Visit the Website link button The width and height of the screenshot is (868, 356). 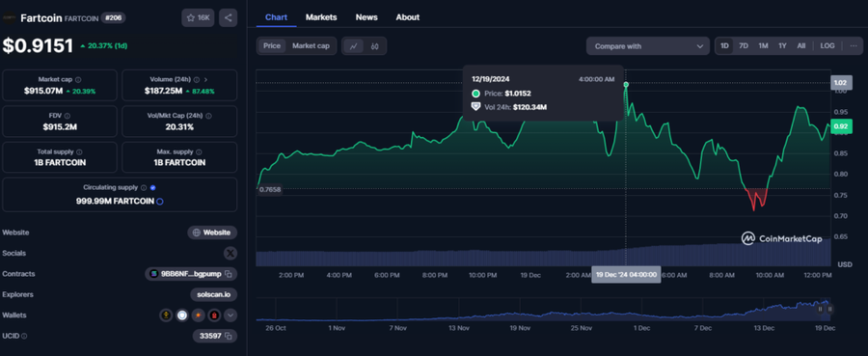(212, 233)
